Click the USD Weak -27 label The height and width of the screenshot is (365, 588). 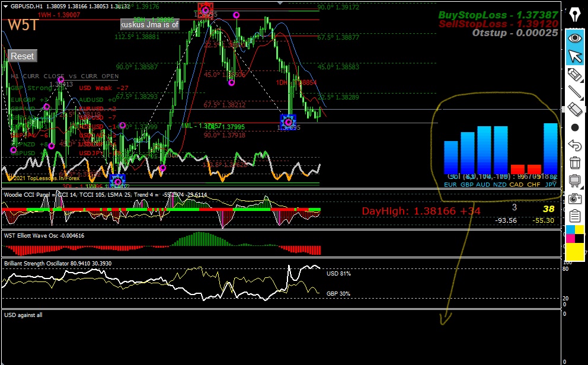click(x=104, y=88)
